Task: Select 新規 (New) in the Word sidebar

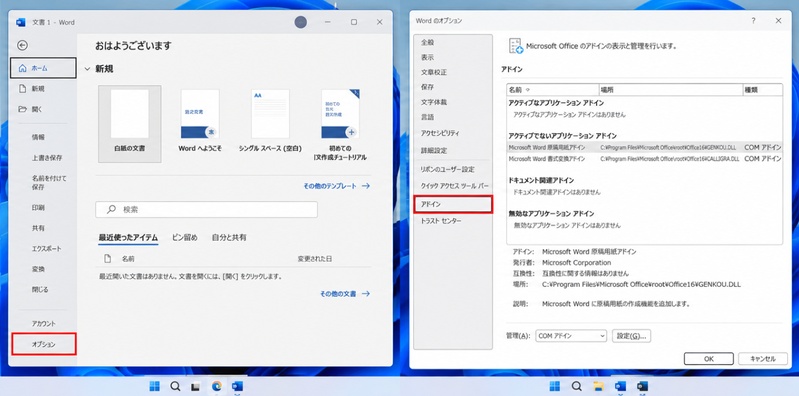Action: (38, 89)
